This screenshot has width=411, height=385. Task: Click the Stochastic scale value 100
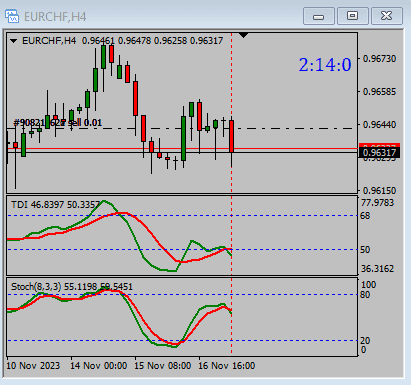click(x=368, y=285)
